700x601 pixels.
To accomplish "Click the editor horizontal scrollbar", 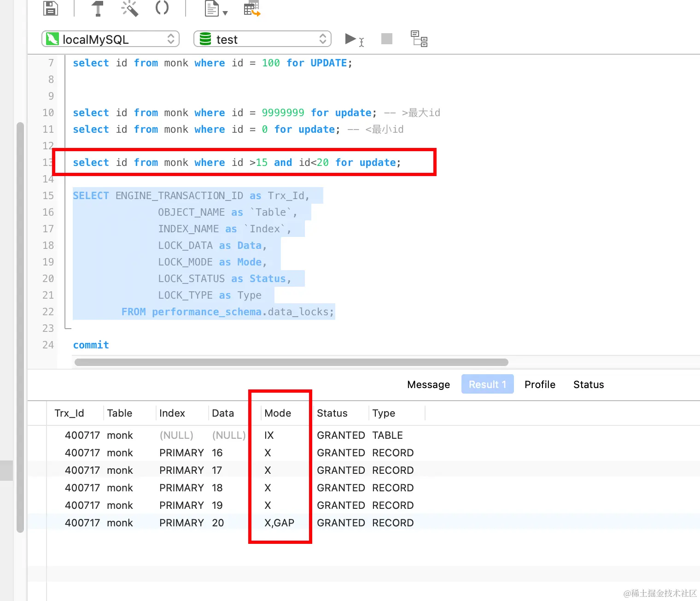I will [292, 362].
